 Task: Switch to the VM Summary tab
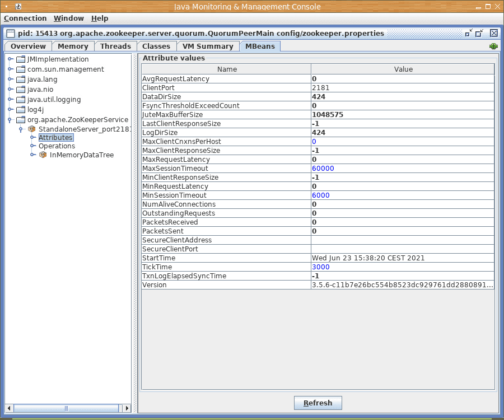tap(207, 46)
